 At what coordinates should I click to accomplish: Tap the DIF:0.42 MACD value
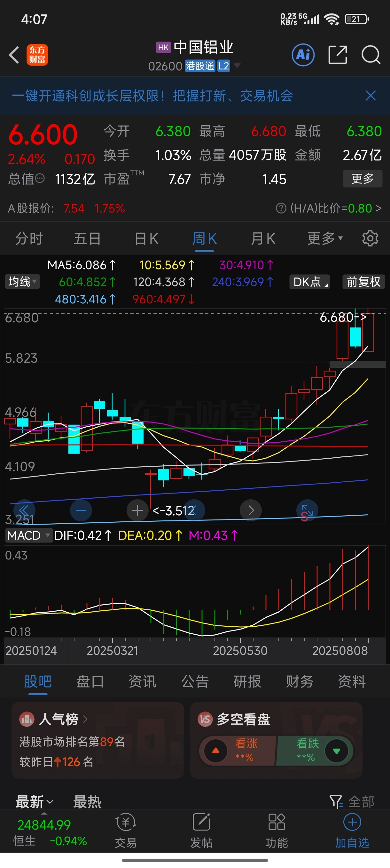click(x=82, y=535)
